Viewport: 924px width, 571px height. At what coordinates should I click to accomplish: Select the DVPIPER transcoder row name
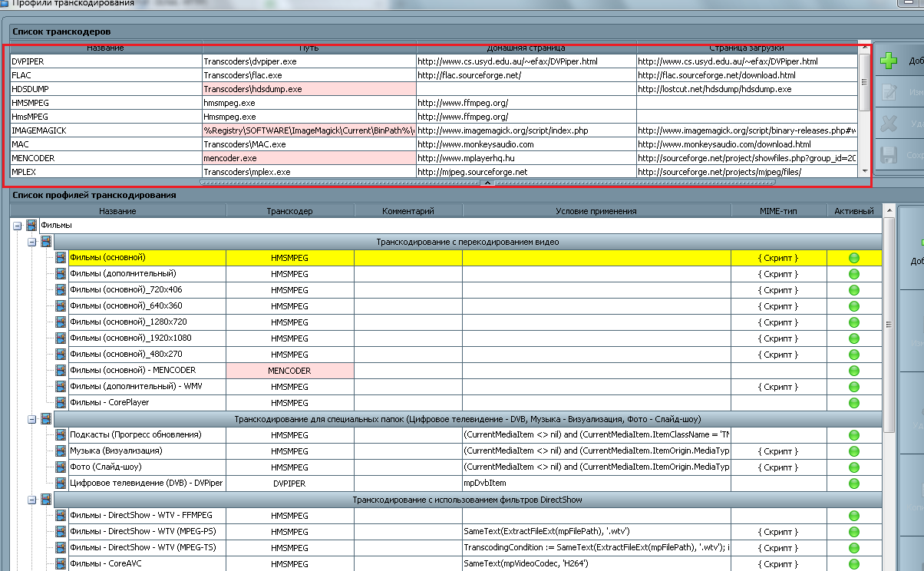coord(106,61)
